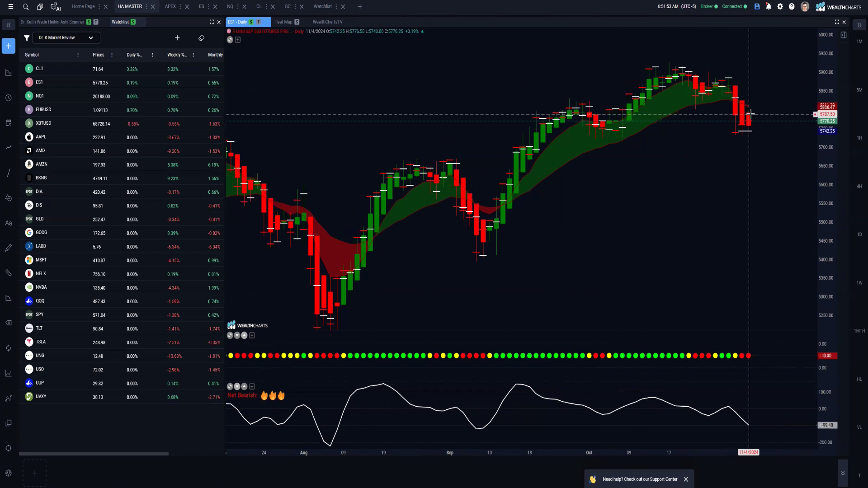Click the eraser icon in watchlist toolbar
Image resolution: width=868 pixels, height=488 pixels.
pyautogui.click(x=201, y=38)
